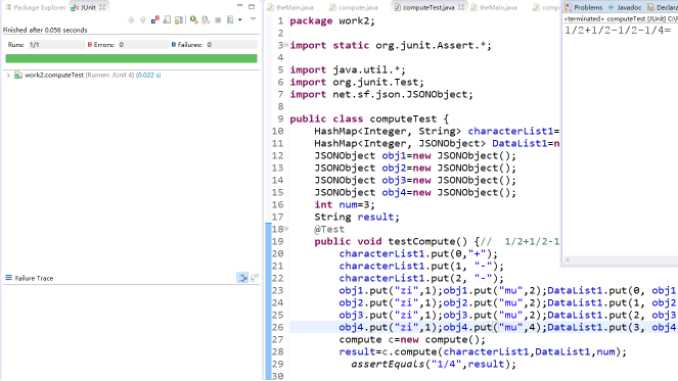The image size is (678, 381).
Task: Click the test class icon of work2.computeTest
Action: [18, 75]
